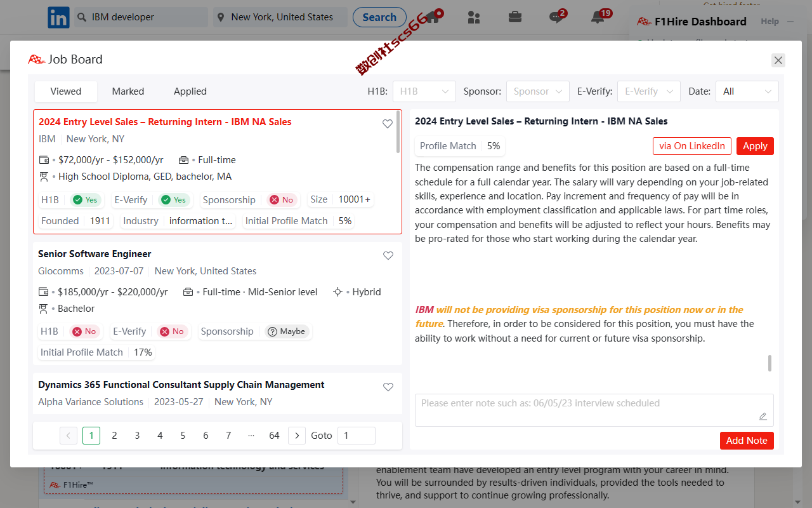Click H1B No badge in Glocomms card
This screenshot has width=812, height=508.
coord(84,331)
